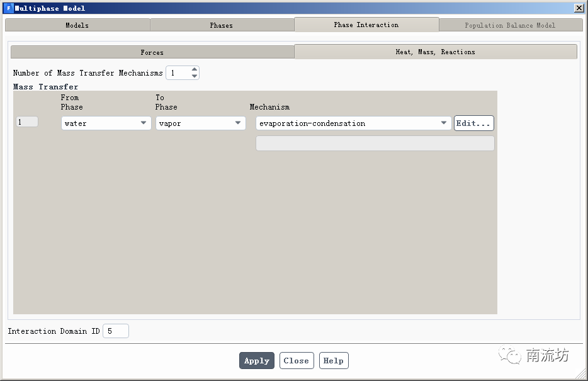Screen dimensions: 588x381
Task: Open Help for the Multiphase Model
Action: pos(333,361)
